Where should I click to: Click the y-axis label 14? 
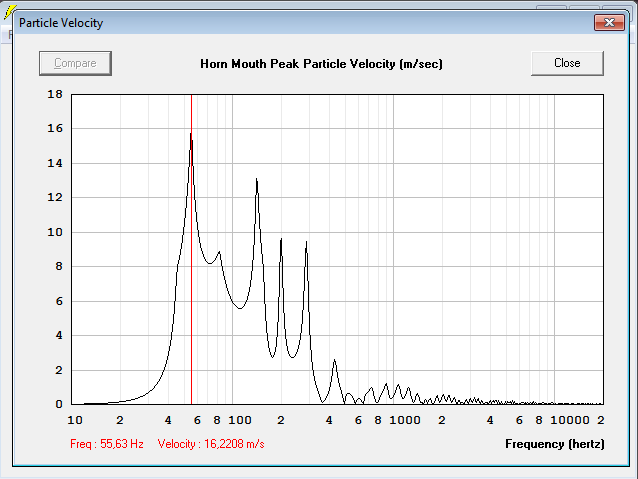coord(55,163)
